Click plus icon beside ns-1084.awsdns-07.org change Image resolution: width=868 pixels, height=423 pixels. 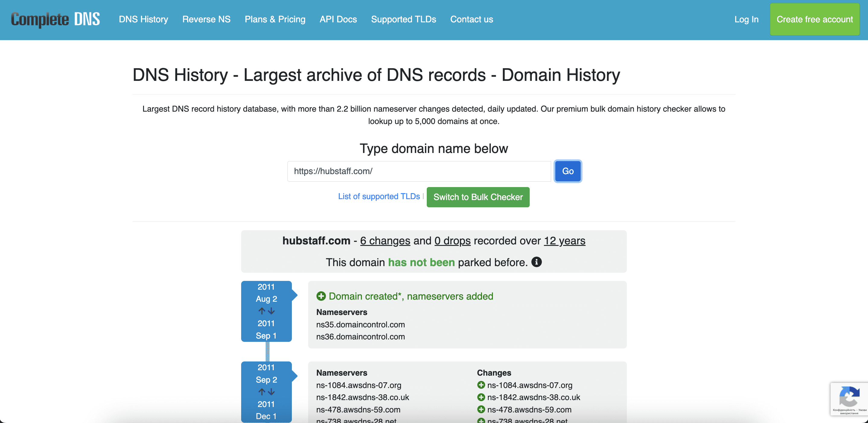pyautogui.click(x=481, y=385)
